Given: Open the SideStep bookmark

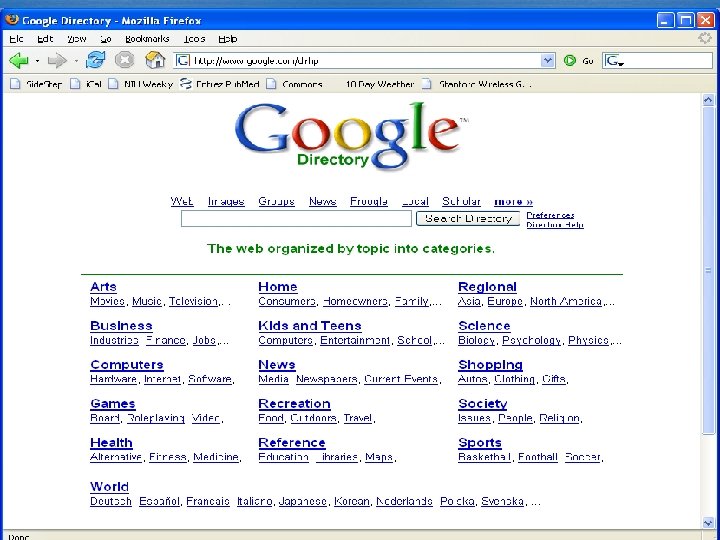Looking at the screenshot, I should [x=36, y=84].
